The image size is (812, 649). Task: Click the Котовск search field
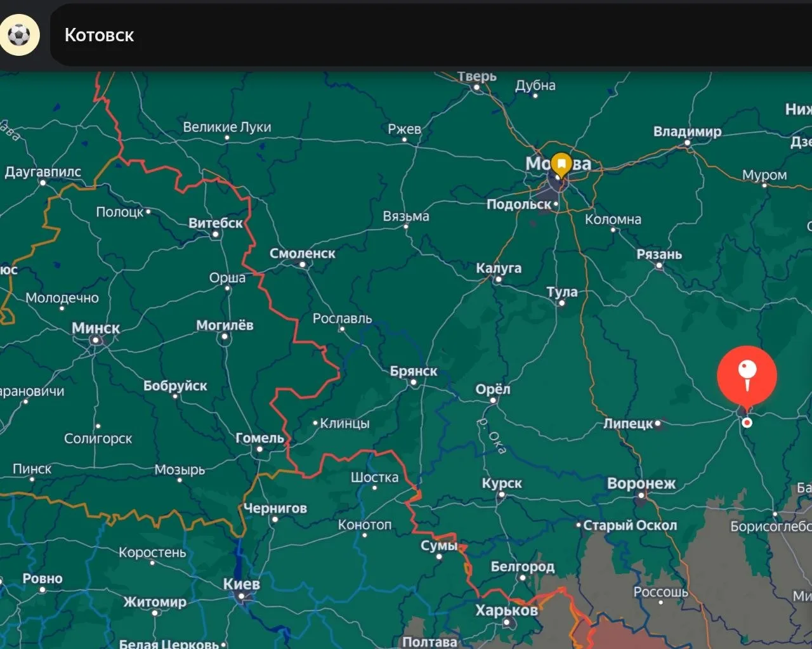[431, 35]
